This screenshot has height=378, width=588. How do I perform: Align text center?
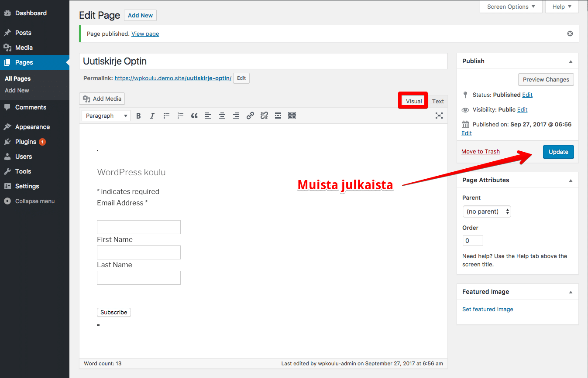[x=222, y=116]
